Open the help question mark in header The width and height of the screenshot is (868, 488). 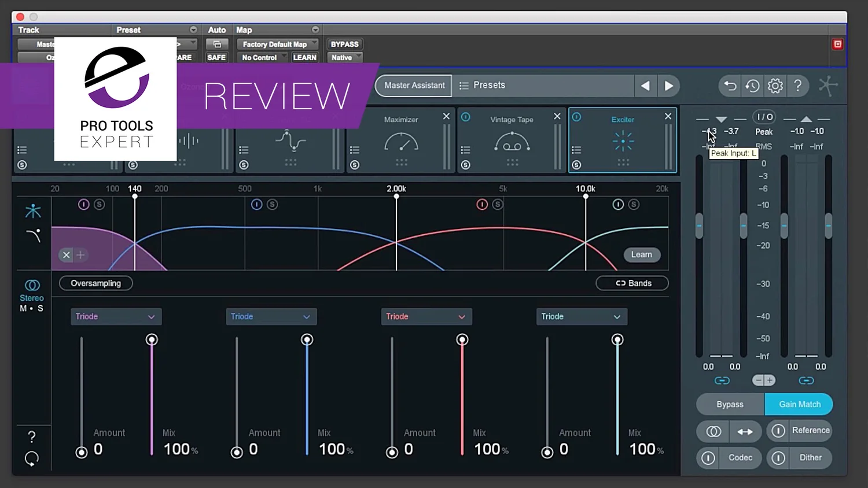coord(798,86)
